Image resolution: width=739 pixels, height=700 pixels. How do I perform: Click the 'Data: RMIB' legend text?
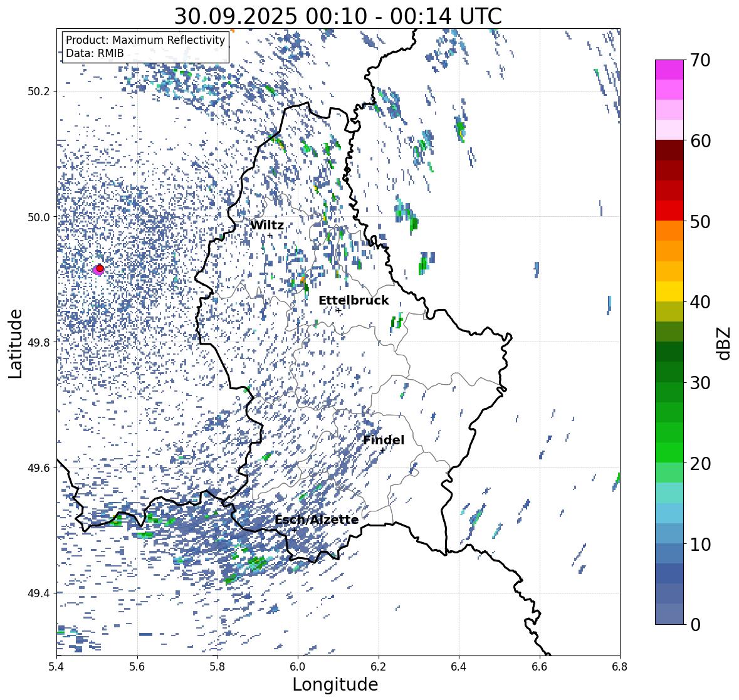pyautogui.click(x=95, y=53)
